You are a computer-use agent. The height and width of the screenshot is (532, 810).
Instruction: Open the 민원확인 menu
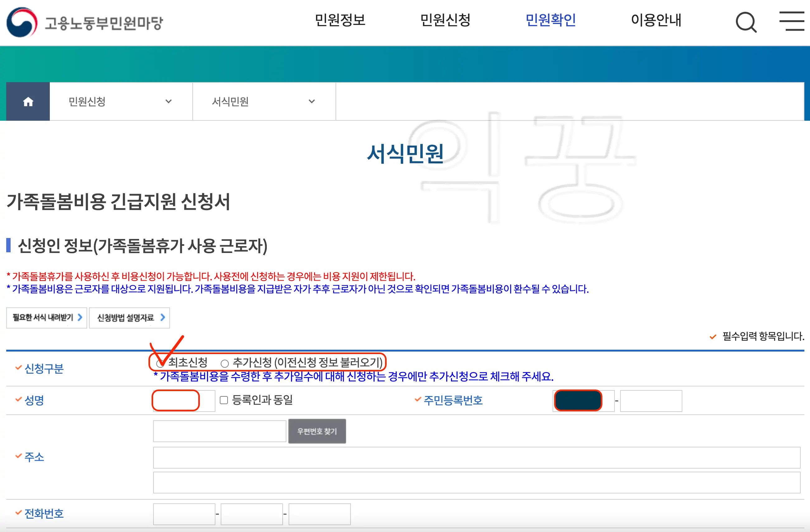tap(551, 21)
